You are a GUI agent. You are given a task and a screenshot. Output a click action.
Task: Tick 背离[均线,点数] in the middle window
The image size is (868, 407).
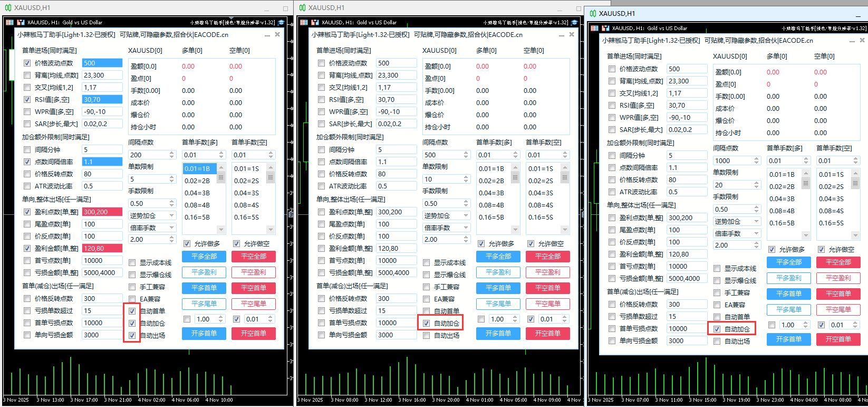[321, 75]
